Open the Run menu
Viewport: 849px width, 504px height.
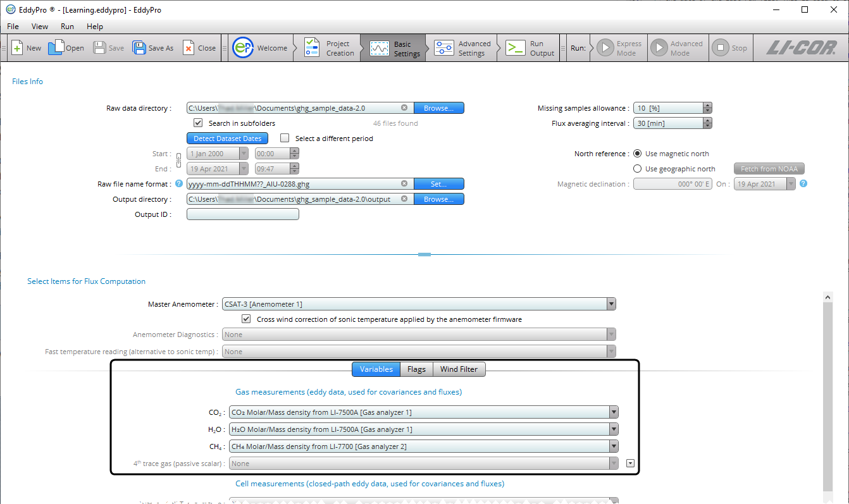click(67, 27)
